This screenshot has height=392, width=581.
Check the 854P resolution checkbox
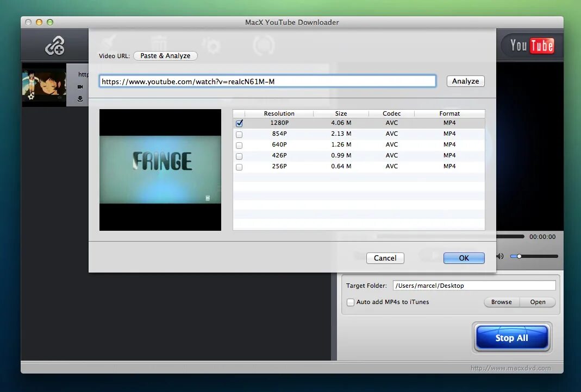pyautogui.click(x=239, y=134)
